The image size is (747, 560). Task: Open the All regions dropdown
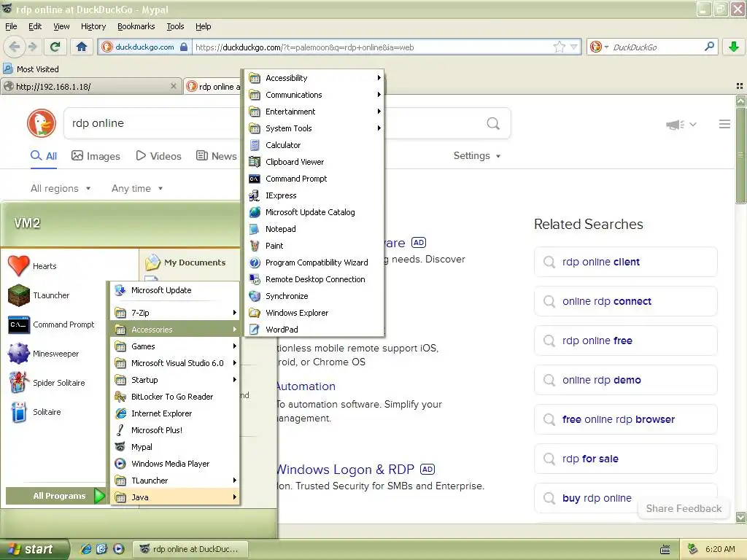point(61,189)
